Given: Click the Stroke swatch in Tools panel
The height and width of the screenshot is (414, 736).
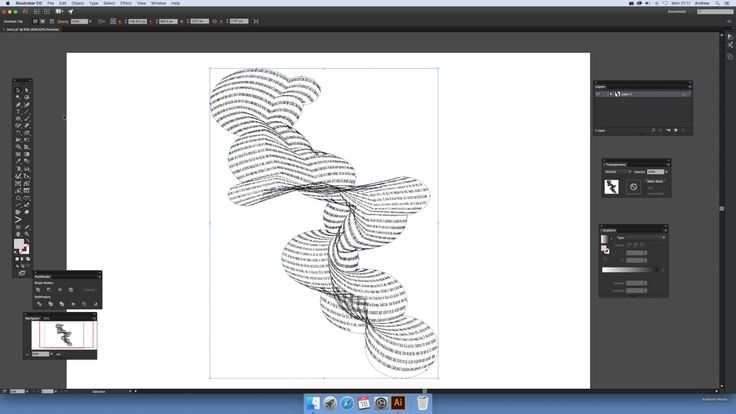Looking at the screenshot, I should tap(24, 249).
